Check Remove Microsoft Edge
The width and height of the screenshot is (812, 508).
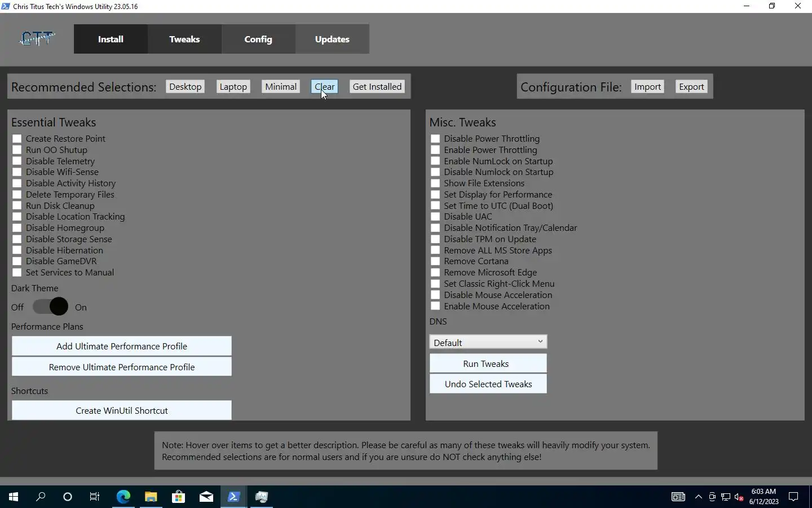click(435, 272)
